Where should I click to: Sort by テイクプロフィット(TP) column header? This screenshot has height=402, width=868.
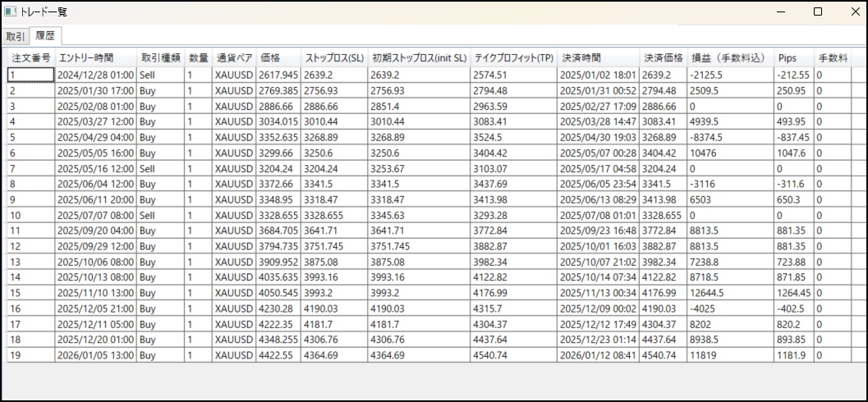[513, 58]
